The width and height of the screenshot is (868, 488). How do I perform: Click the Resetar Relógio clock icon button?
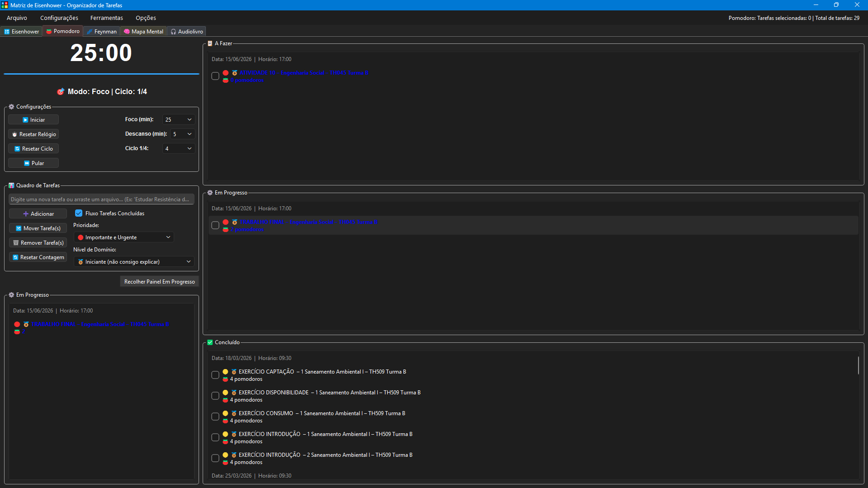(x=33, y=134)
